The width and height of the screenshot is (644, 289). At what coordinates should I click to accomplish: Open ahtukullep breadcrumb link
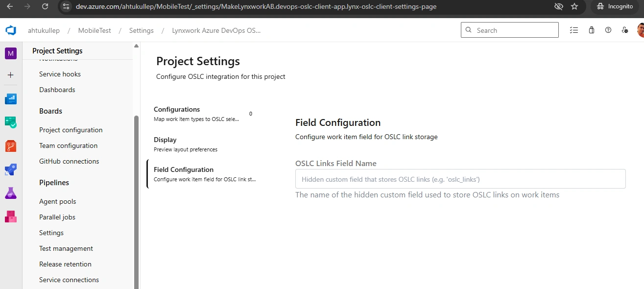click(x=44, y=30)
